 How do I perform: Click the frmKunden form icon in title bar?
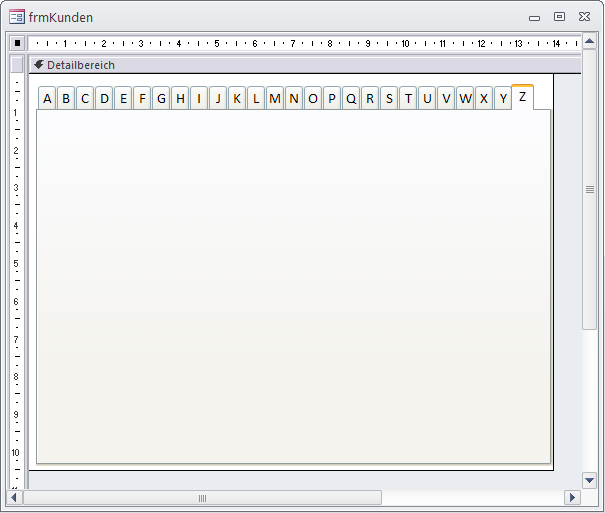[17, 17]
